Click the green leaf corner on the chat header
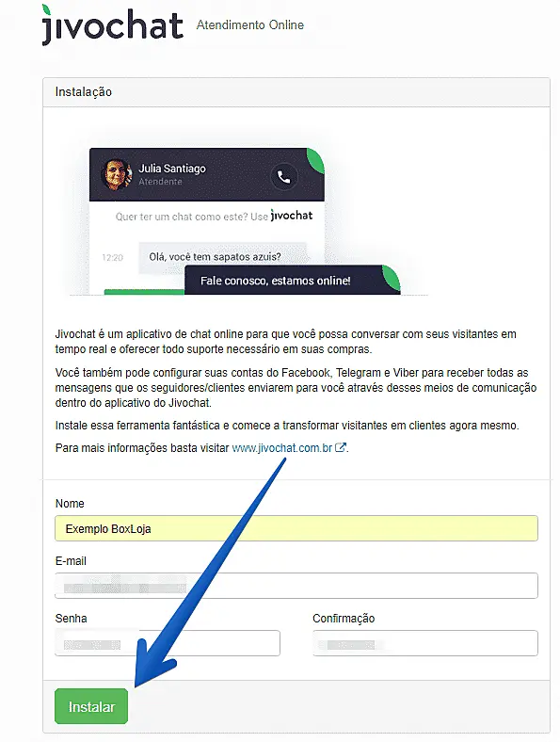Image resolution: width=560 pixels, height=742 pixels. (x=315, y=160)
